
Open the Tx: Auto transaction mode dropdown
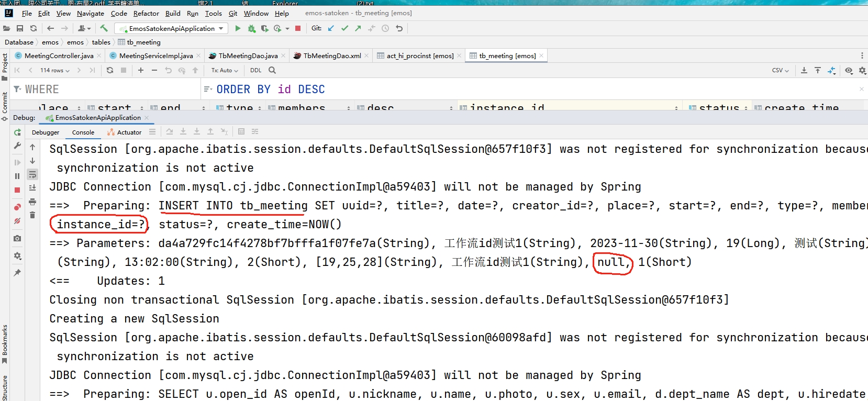click(x=225, y=70)
